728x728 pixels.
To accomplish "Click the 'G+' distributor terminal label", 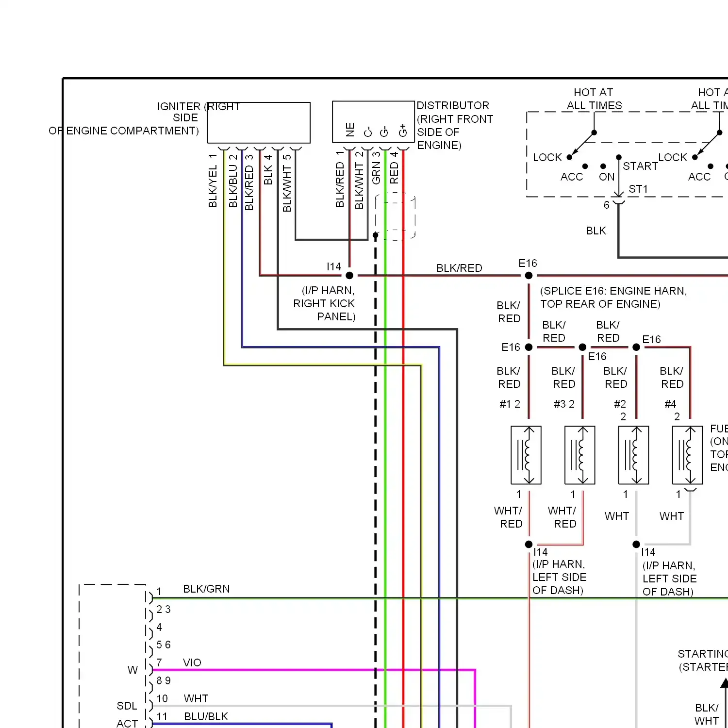I will 402,131.
